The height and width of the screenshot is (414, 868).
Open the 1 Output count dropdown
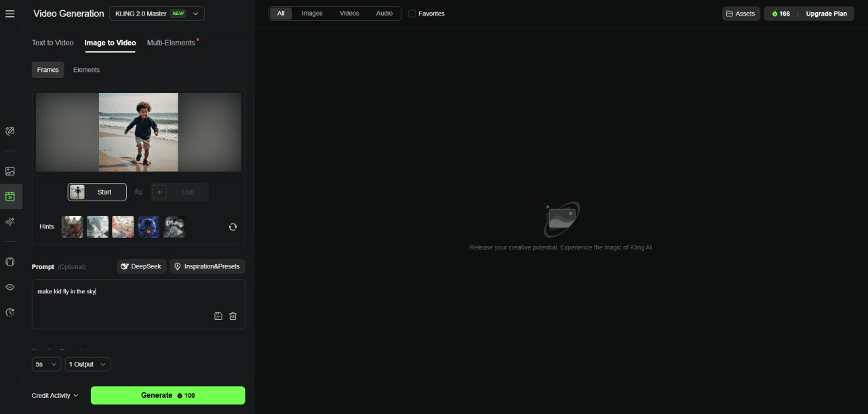(87, 365)
